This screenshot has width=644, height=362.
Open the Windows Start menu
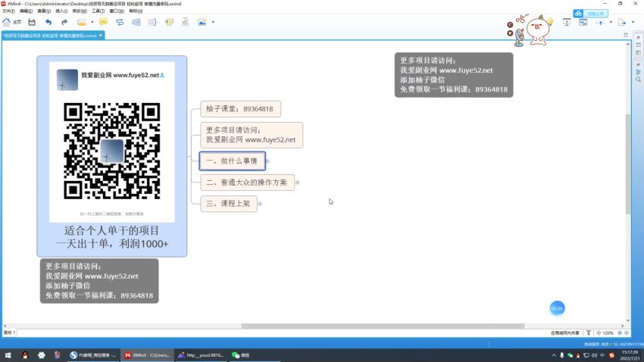click(8, 355)
